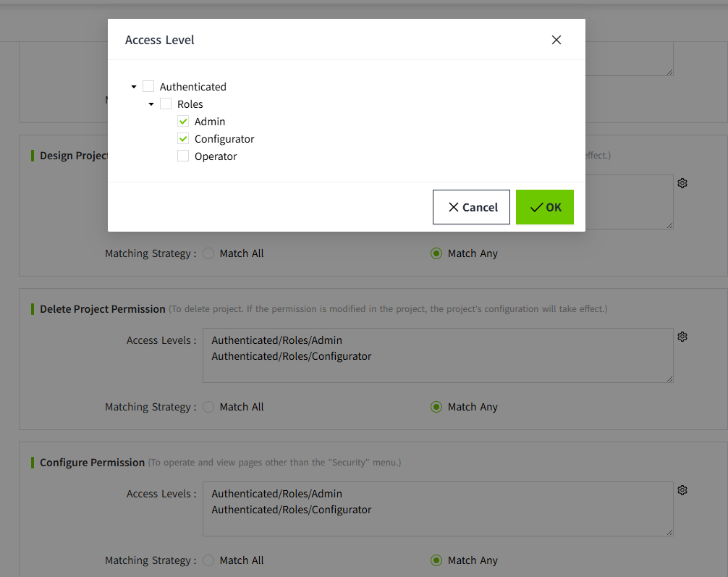This screenshot has width=728, height=577.
Task: Open Configure Permission gear settings icon
Action: [682, 490]
